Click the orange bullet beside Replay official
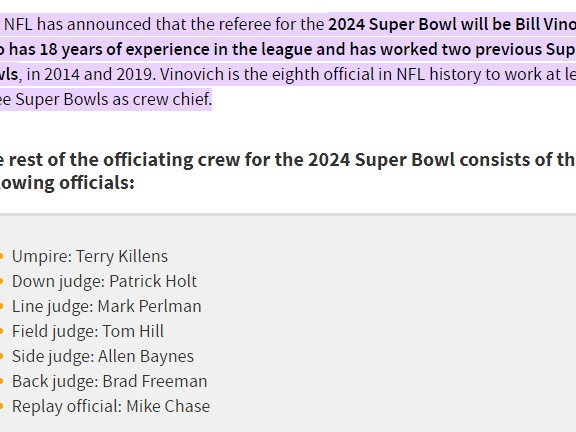The width and height of the screenshot is (576, 432). click(1, 406)
